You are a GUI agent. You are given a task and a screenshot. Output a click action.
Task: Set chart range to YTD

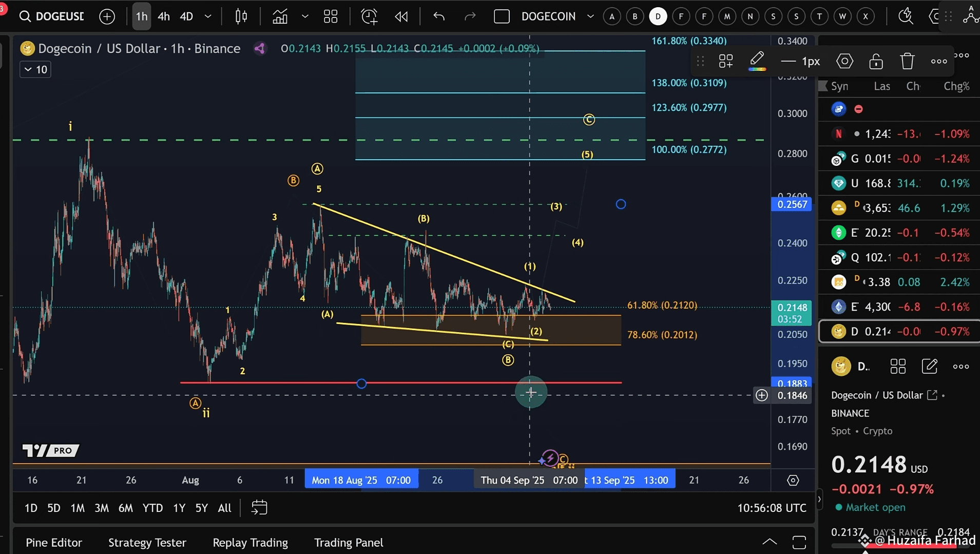(x=152, y=508)
